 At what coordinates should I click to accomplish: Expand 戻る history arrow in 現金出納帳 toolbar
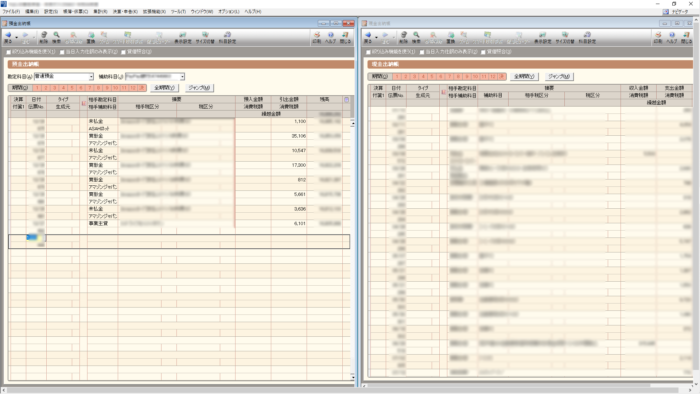pos(376,37)
